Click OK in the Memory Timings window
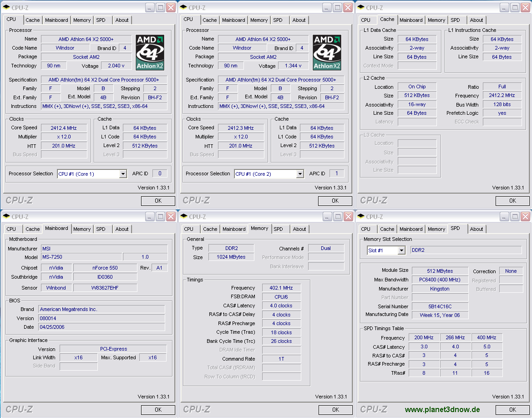Viewport: 532px width, 418px height. (335, 410)
